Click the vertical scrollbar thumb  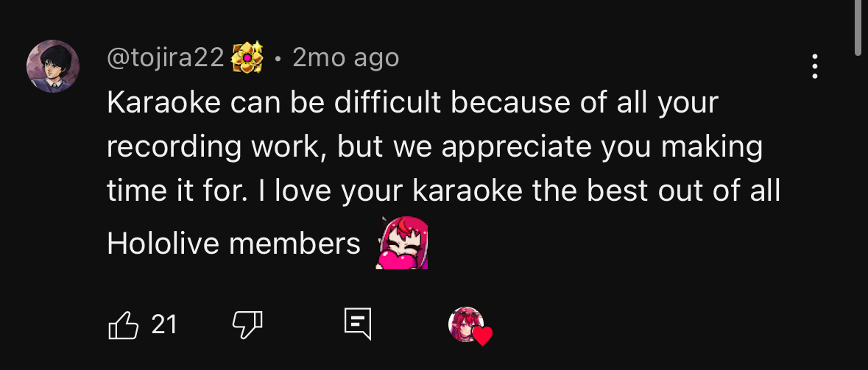coord(859,26)
